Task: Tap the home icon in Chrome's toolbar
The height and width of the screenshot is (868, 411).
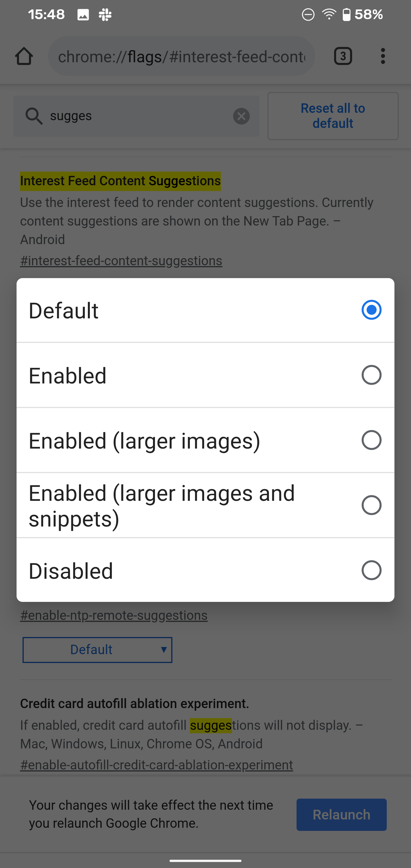Action: (24, 56)
